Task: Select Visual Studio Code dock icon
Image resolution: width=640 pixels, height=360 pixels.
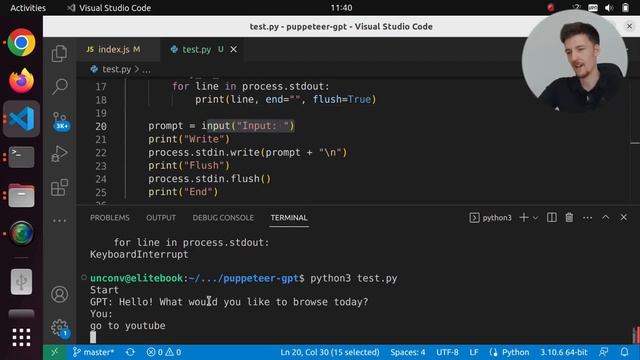Action: point(21,119)
